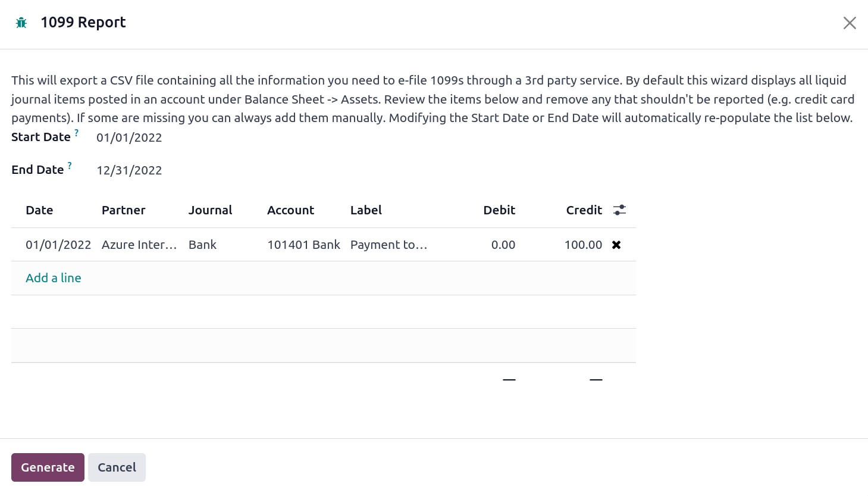
Task: Close the 1099 Report dialog
Action: tap(849, 23)
